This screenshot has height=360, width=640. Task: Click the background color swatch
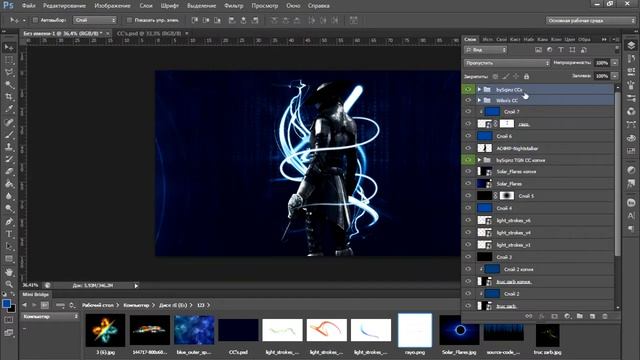tap(13, 309)
